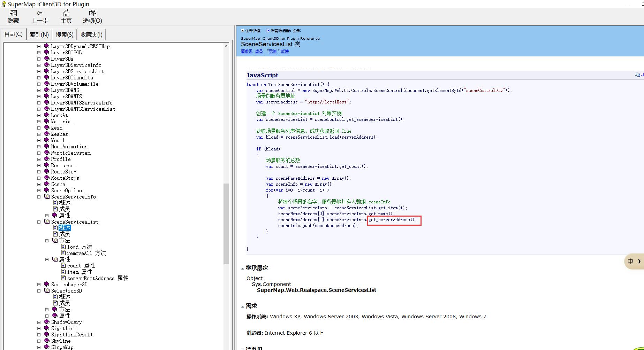644x350 pixels.
Task: Toggle the 中 input method indicator
Action: [x=630, y=261]
